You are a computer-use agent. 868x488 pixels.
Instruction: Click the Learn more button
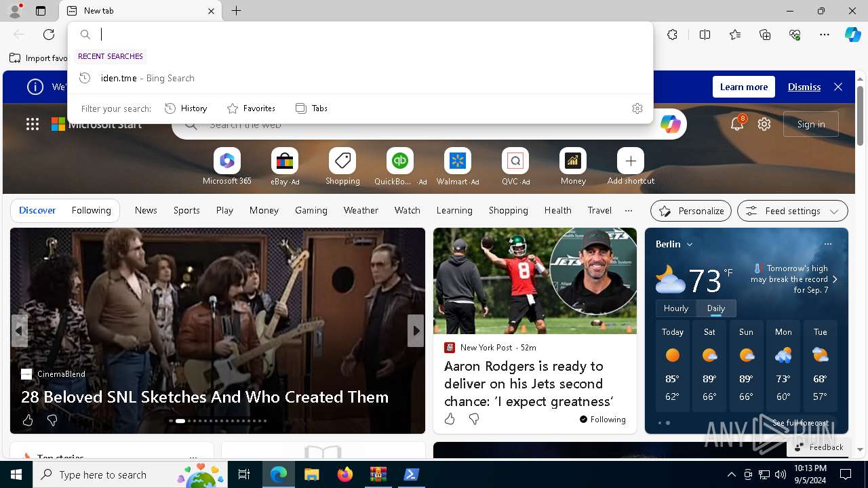tap(744, 87)
